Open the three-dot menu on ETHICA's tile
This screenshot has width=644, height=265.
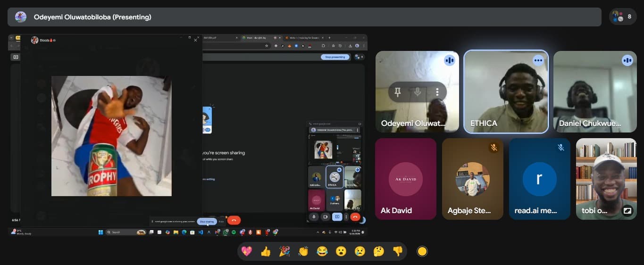(x=538, y=60)
